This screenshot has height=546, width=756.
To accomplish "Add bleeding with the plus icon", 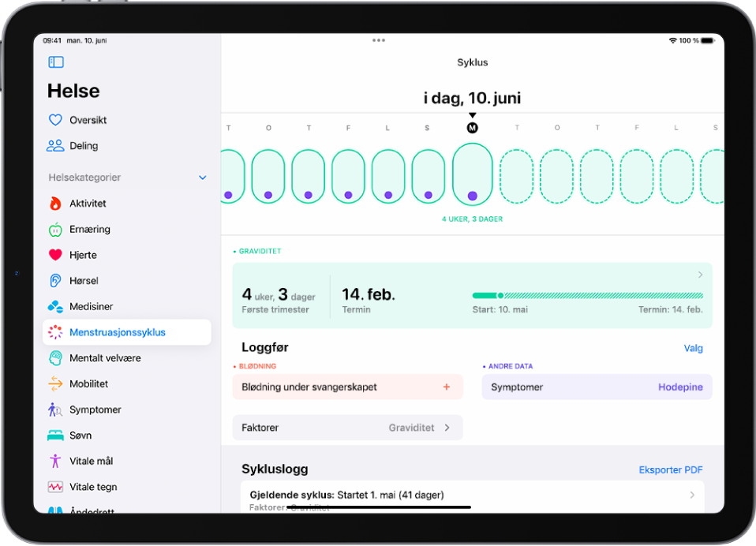I will 447,387.
